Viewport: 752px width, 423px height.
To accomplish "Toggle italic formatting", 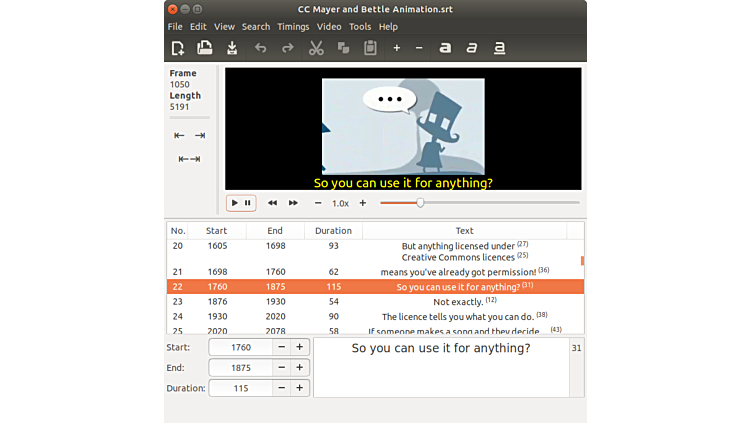I will [472, 48].
